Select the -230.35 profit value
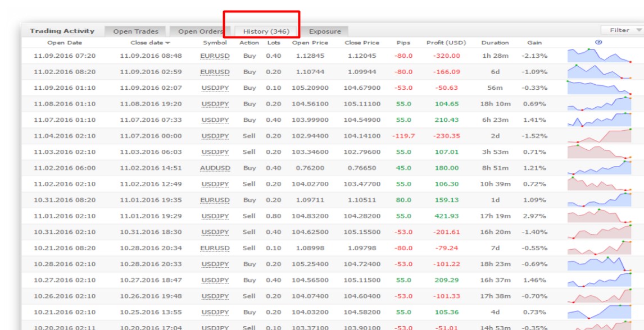 (x=446, y=136)
